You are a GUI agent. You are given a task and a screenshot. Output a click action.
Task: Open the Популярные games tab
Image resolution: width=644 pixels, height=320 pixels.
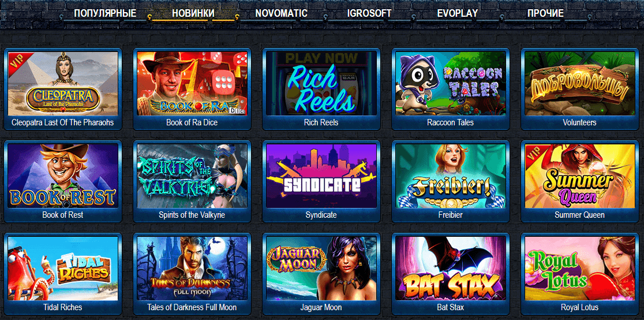coord(105,13)
